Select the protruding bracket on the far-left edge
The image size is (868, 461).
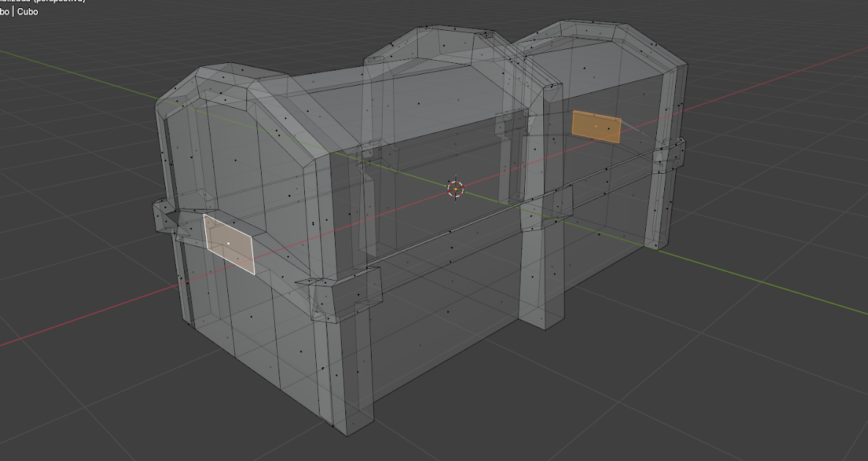tap(163, 217)
